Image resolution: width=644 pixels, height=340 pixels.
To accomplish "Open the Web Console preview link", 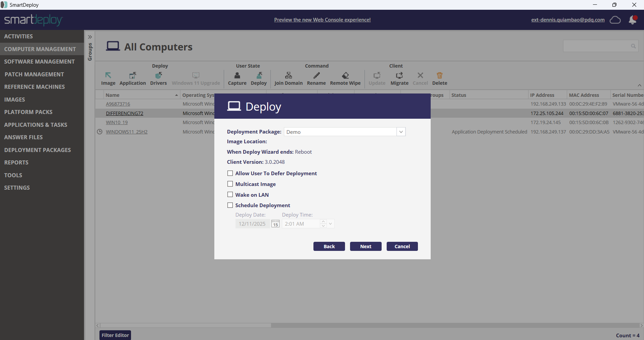I will [x=322, y=20].
